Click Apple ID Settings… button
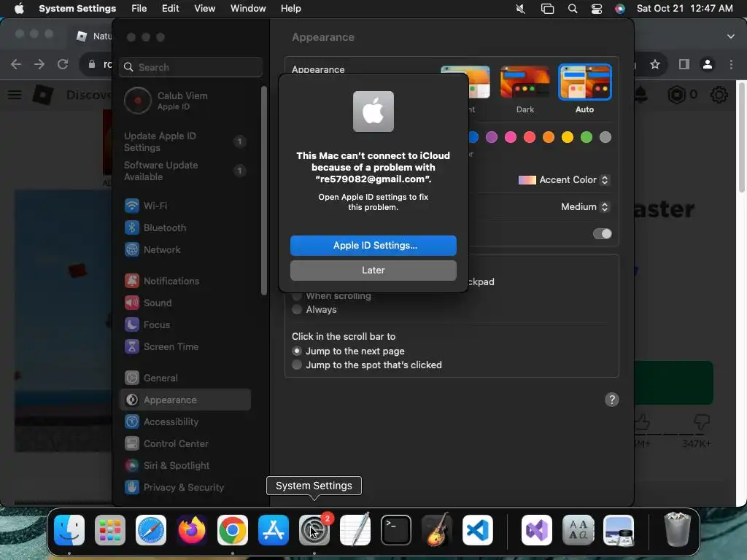This screenshot has width=747, height=560. (x=373, y=245)
